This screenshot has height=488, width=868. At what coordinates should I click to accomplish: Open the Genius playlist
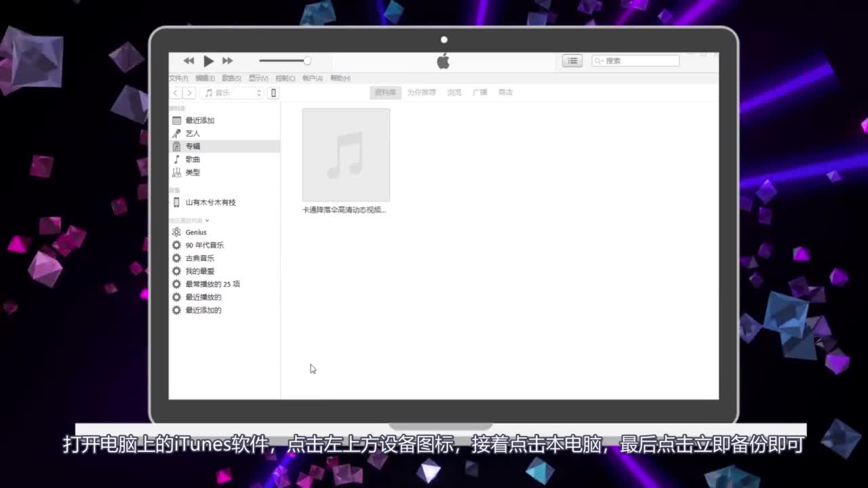pos(195,232)
